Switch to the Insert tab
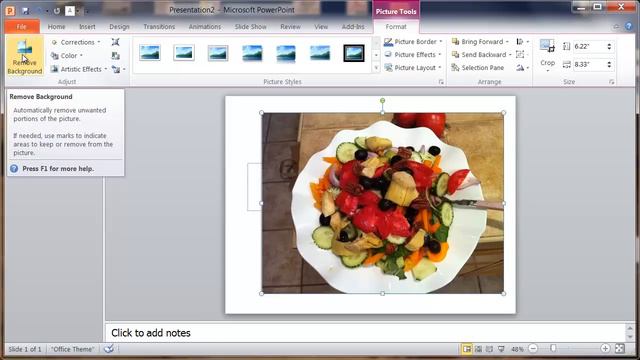The width and height of the screenshot is (640, 360). click(87, 27)
